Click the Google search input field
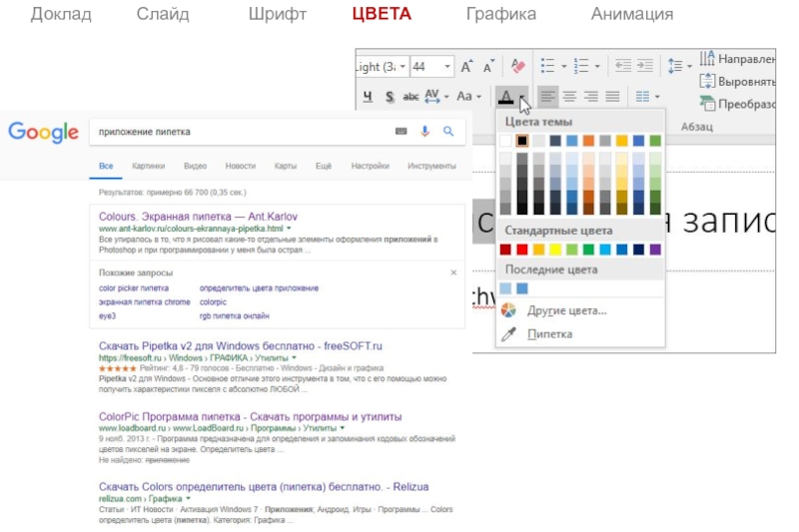 pyautogui.click(x=240, y=131)
